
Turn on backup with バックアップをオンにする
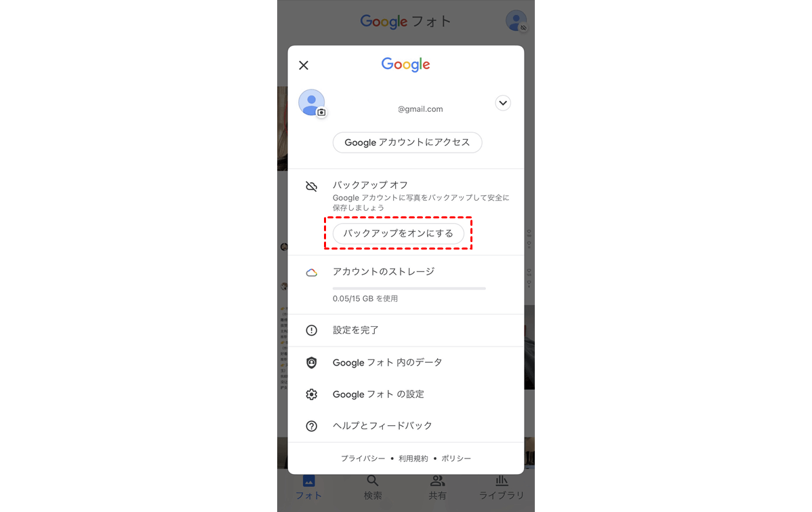(399, 233)
